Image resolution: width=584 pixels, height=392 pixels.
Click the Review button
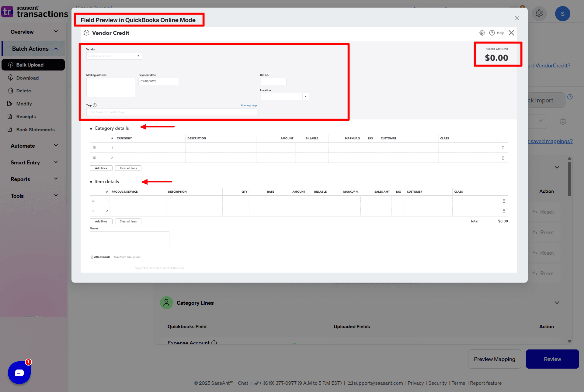tap(552, 359)
